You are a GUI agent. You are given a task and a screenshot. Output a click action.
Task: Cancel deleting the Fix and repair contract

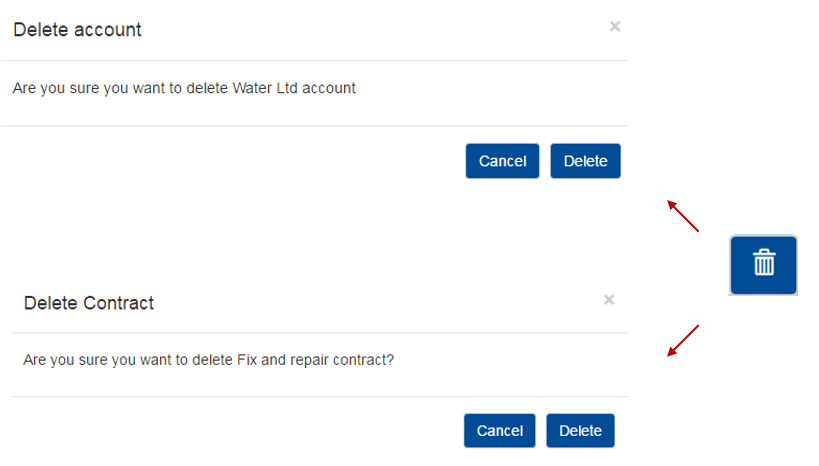coord(499,430)
